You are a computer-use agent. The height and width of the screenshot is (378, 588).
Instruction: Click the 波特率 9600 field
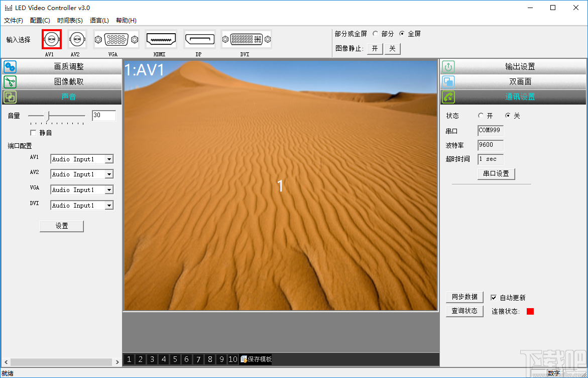pos(491,145)
